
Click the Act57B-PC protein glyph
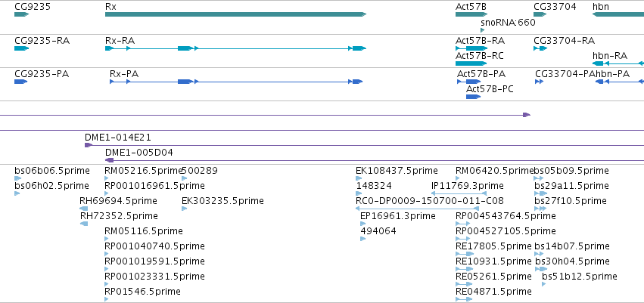click(473, 97)
